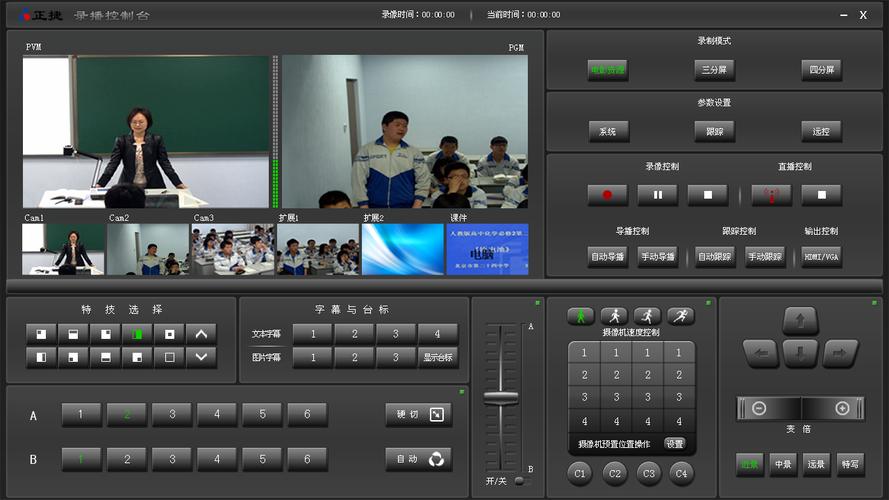
Task: Select source 6 on bus A
Action: click(x=307, y=414)
